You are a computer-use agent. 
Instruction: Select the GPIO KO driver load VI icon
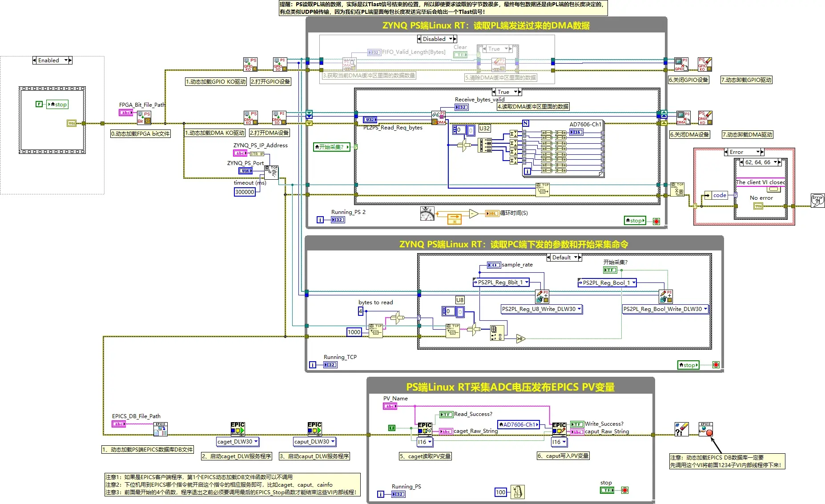(x=250, y=64)
